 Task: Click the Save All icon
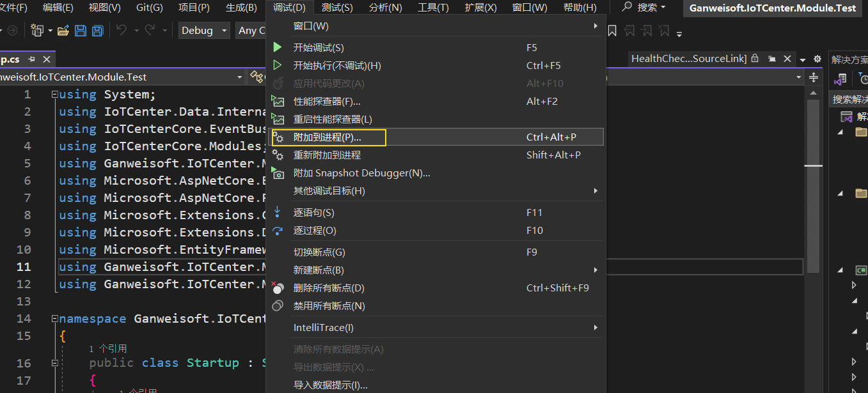click(x=97, y=31)
